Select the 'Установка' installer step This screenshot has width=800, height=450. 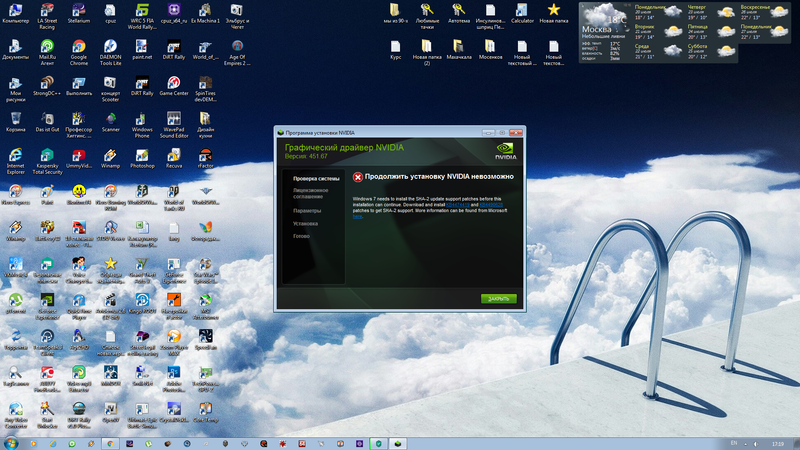point(305,223)
